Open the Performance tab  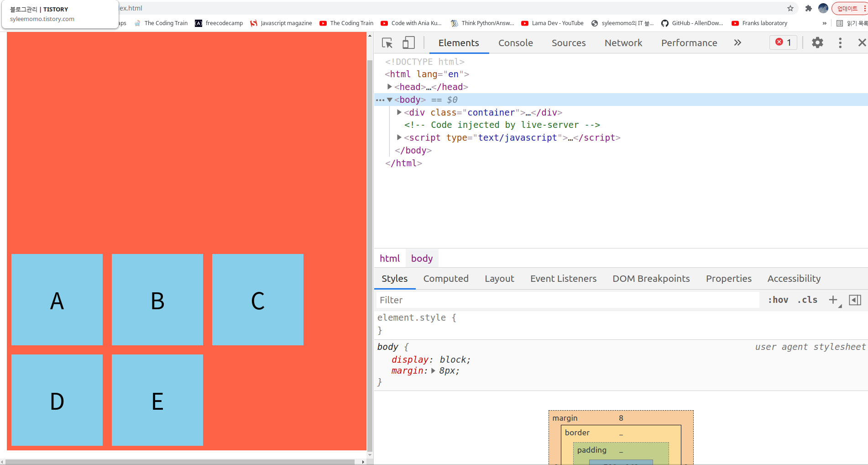689,43
